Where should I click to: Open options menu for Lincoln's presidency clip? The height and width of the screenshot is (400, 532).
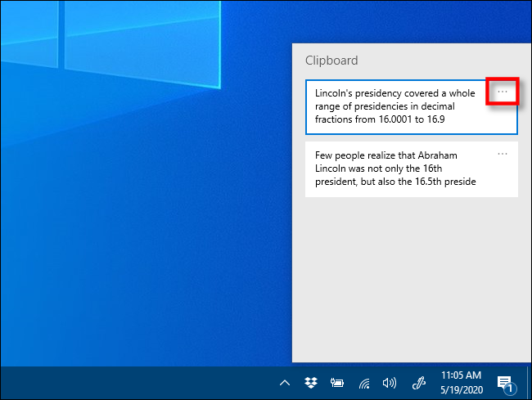pos(503,92)
